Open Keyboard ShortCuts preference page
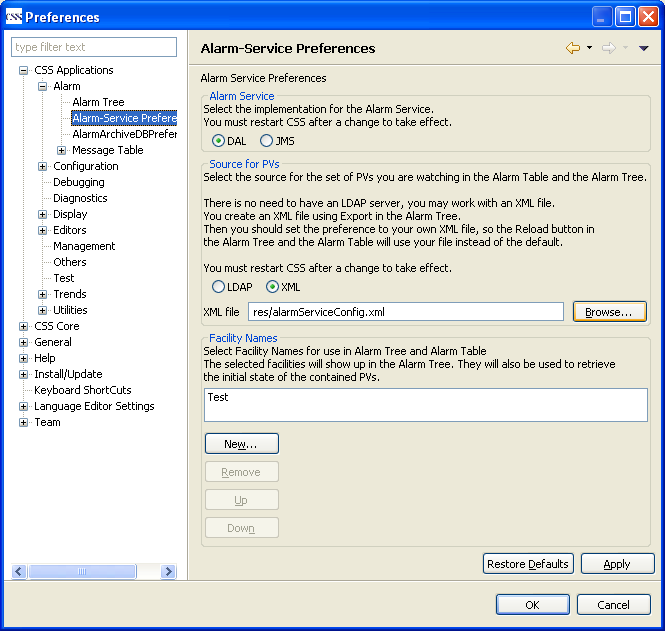This screenshot has height=631, width=665. click(82, 390)
